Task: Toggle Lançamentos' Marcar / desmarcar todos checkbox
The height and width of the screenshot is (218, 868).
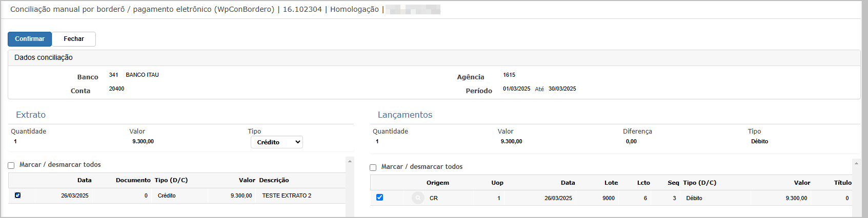Action: click(x=373, y=167)
